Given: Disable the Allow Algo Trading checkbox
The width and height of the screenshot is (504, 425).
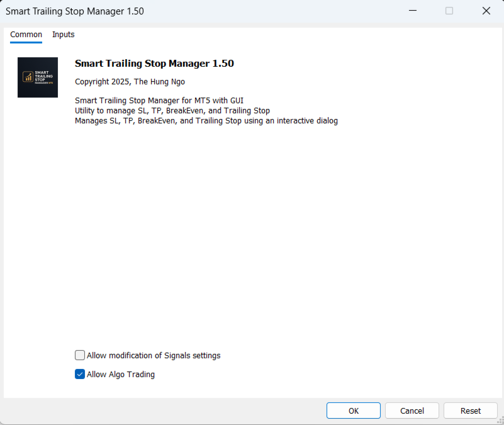Looking at the screenshot, I should [80, 374].
